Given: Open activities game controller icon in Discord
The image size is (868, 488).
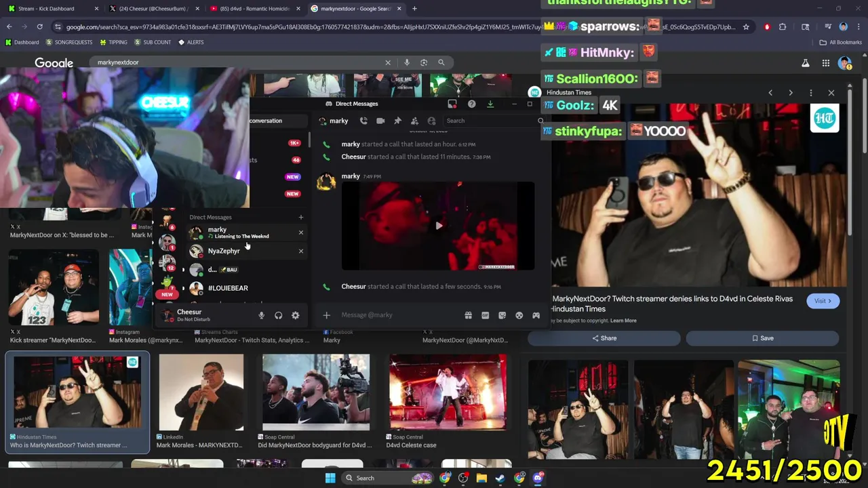Looking at the screenshot, I should click(536, 315).
